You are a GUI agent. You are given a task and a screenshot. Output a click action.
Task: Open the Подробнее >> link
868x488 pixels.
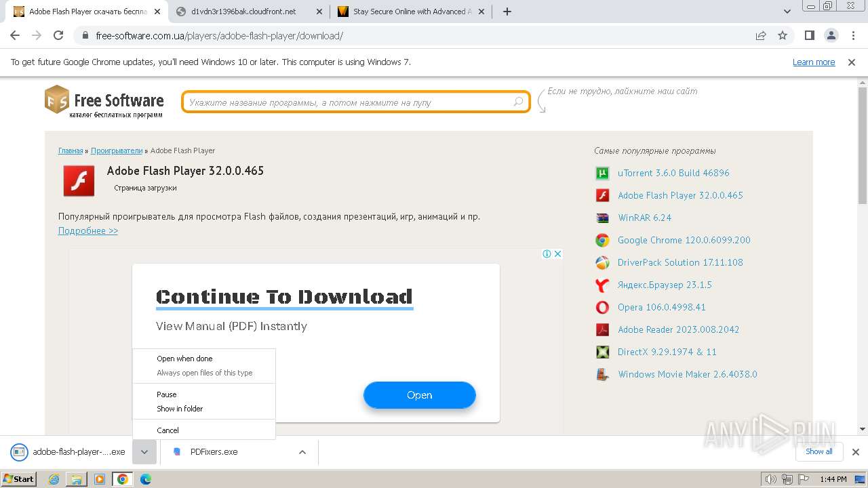point(88,231)
